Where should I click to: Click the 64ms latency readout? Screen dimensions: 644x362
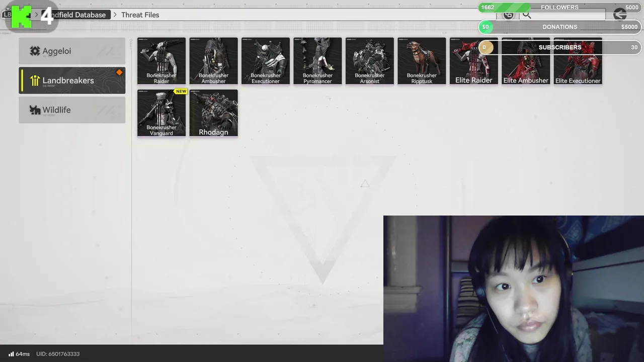point(23,354)
